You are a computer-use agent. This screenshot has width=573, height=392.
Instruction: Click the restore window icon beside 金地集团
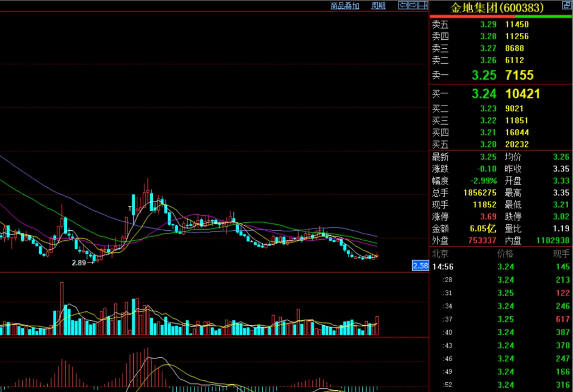pyautogui.click(x=566, y=5)
